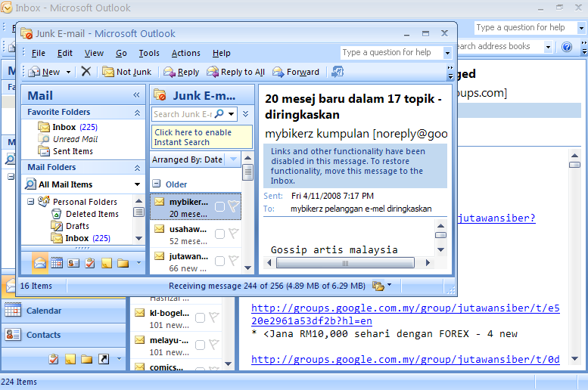Open Notes icon in Inbox window bottom strip
The height and width of the screenshot is (390, 588).
click(x=70, y=359)
